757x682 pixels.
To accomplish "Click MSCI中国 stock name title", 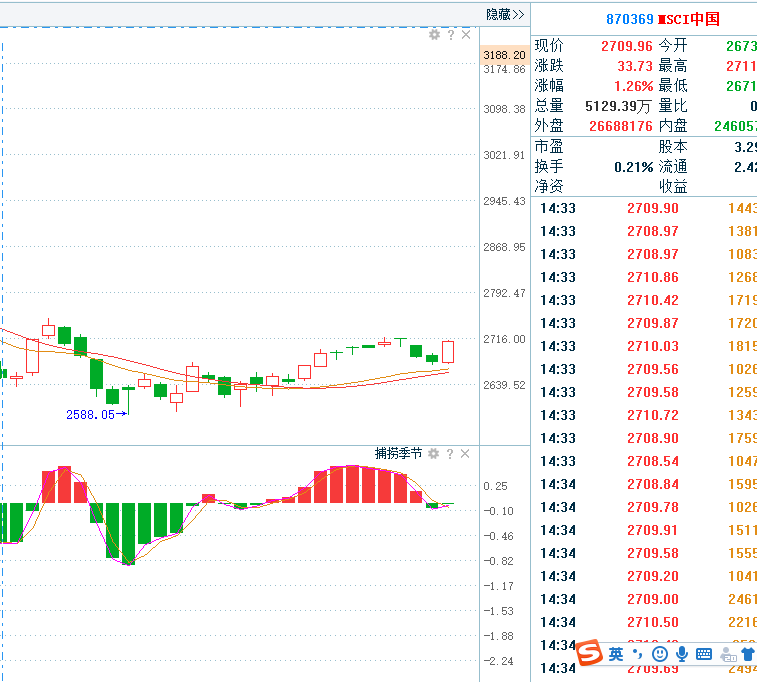I will pos(689,19).
